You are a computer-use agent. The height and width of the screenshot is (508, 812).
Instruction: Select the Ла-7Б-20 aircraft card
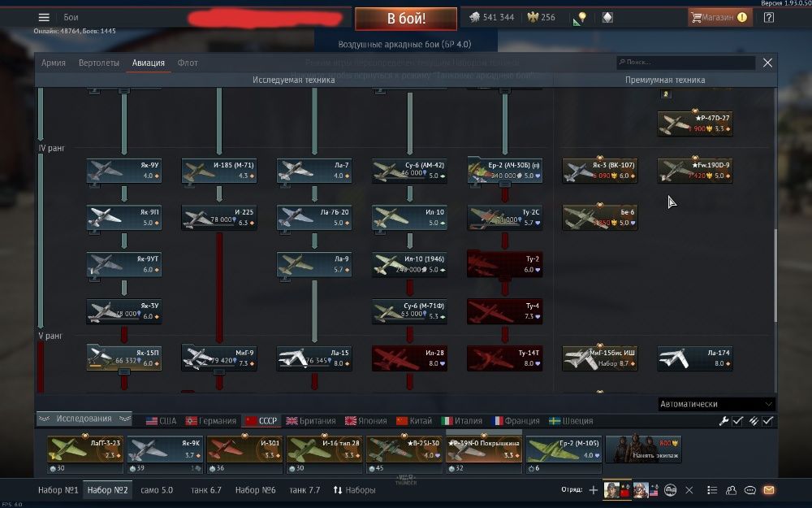click(314, 217)
